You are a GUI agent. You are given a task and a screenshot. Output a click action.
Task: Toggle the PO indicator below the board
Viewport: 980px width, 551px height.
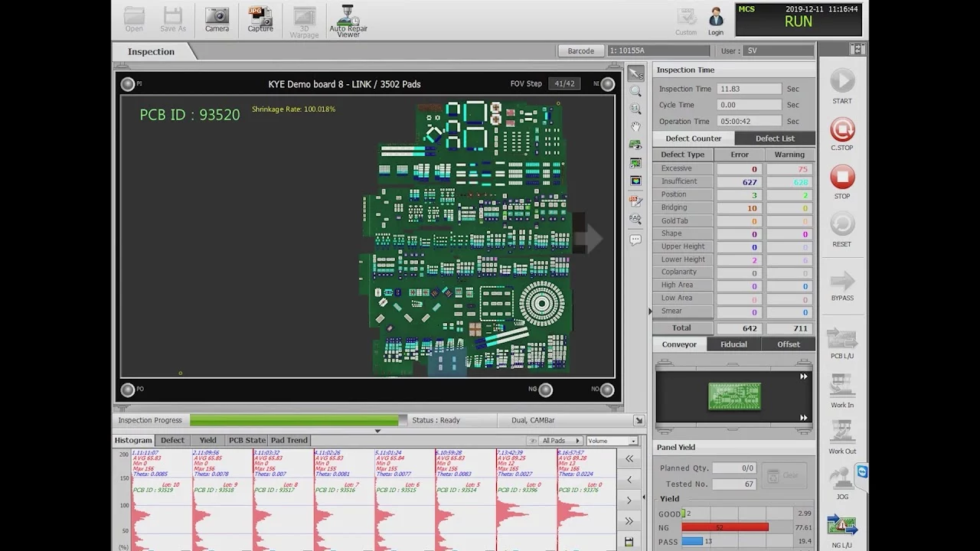coord(128,390)
